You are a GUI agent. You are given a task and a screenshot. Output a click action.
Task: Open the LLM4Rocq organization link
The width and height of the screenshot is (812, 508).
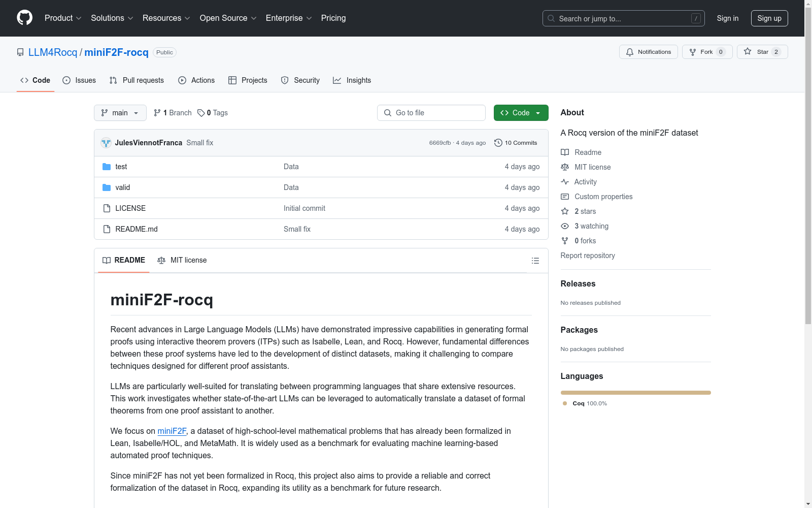click(53, 52)
